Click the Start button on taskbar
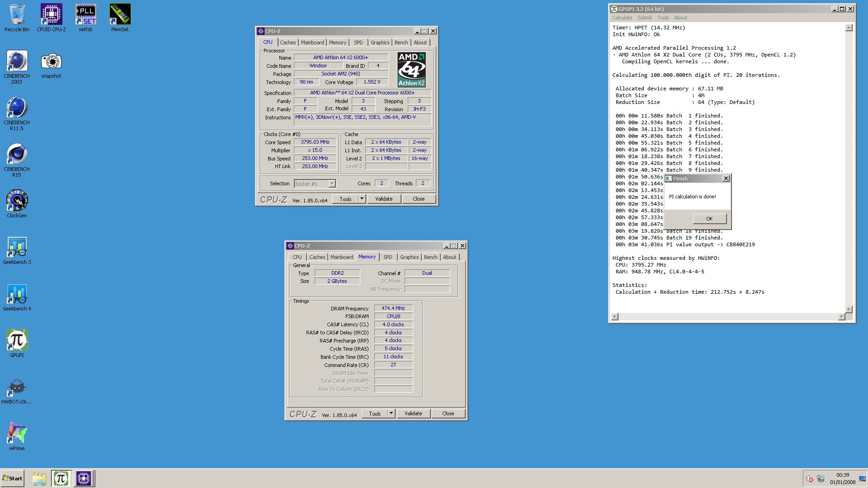Screen dimensions: 868x488 (x=13, y=478)
